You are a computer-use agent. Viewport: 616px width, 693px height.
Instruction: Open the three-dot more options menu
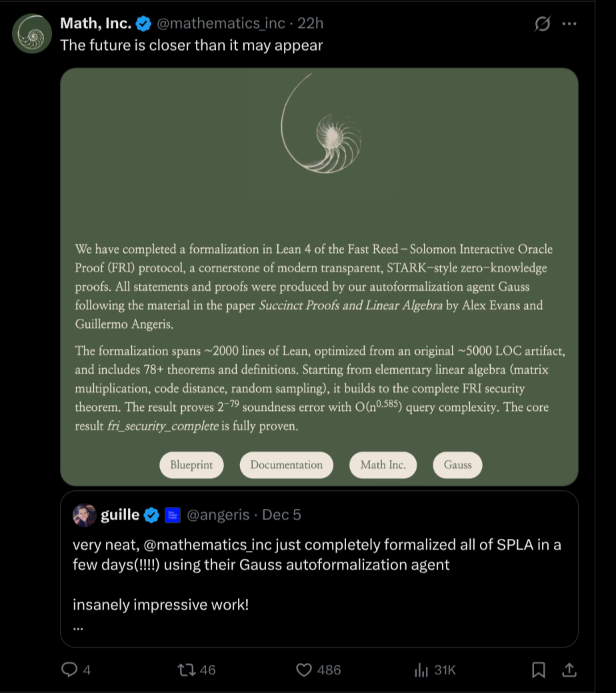(569, 24)
